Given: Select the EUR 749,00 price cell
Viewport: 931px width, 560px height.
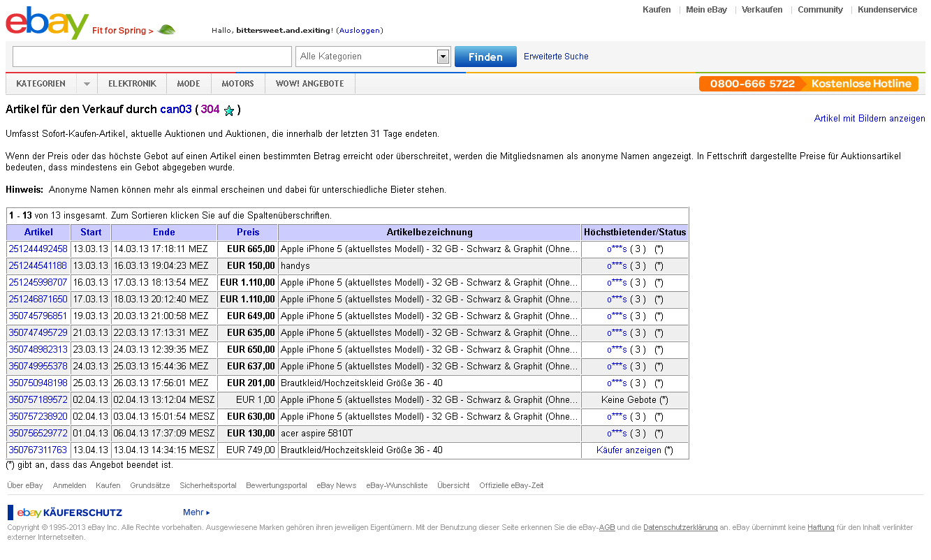Looking at the screenshot, I should [247, 450].
